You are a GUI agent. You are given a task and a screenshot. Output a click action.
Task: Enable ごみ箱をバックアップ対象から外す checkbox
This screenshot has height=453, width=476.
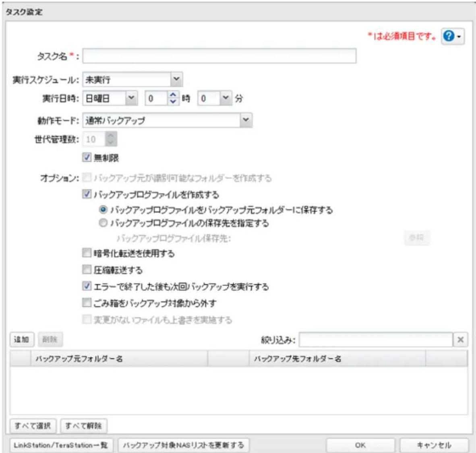(x=87, y=303)
